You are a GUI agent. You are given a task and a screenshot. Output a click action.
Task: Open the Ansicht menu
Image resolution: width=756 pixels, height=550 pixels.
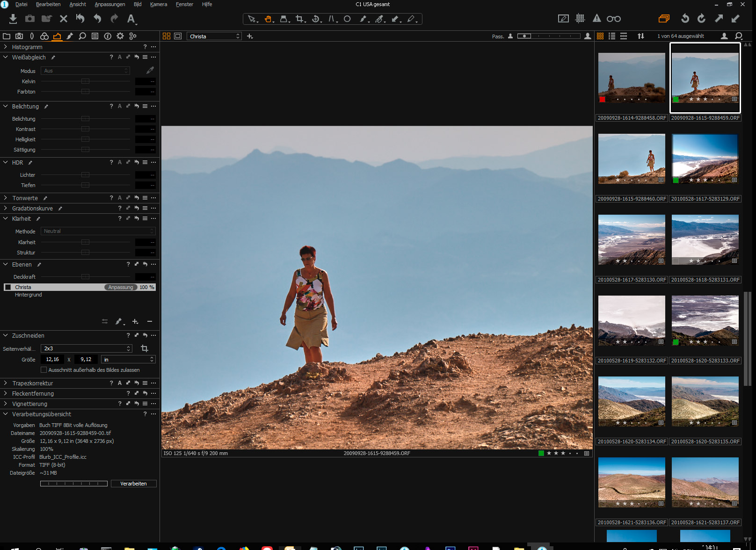coord(78,4)
